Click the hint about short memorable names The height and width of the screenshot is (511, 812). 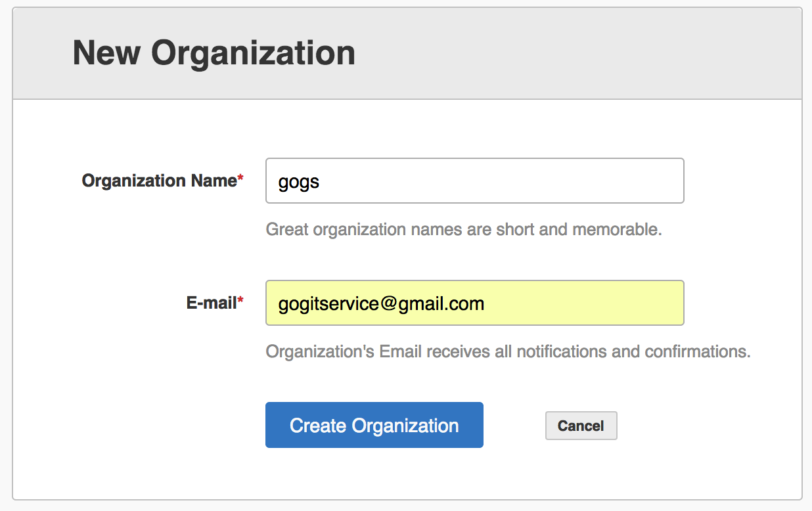point(464,230)
